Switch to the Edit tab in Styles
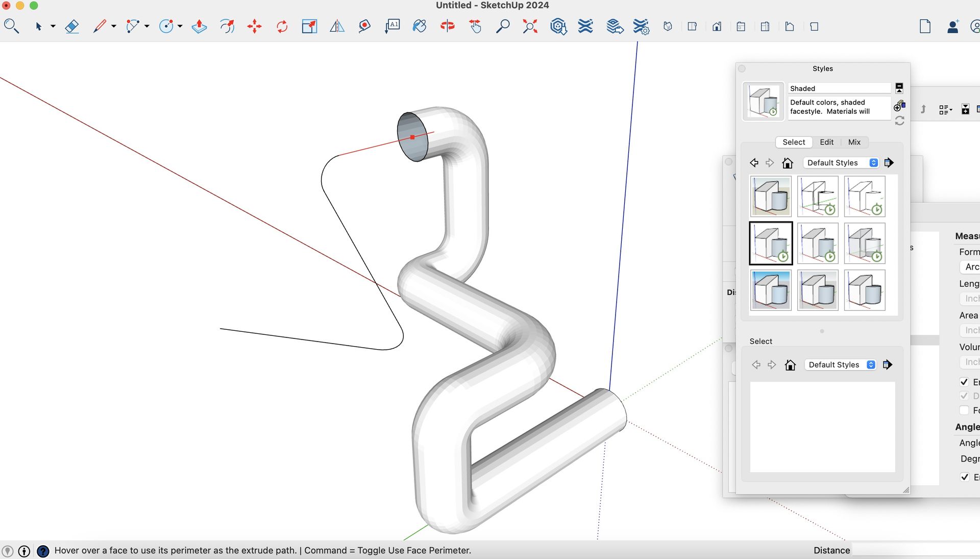Image resolution: width=980 pixels, height=559 pixels. point(826,142)
